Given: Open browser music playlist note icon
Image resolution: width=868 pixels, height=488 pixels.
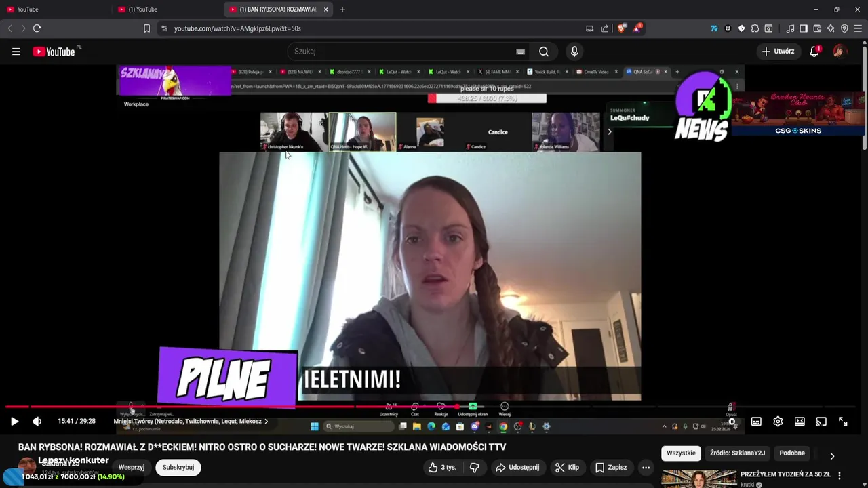Looking at the screenshot, I should click(790, 28).
